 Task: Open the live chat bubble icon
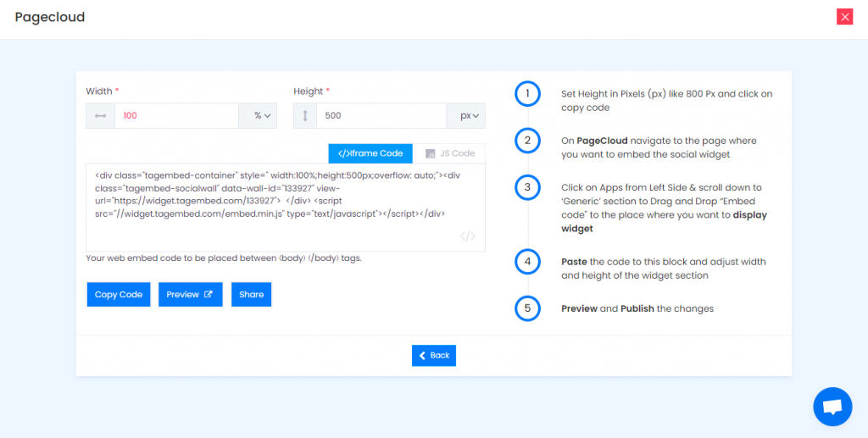(x=832, y=407)
